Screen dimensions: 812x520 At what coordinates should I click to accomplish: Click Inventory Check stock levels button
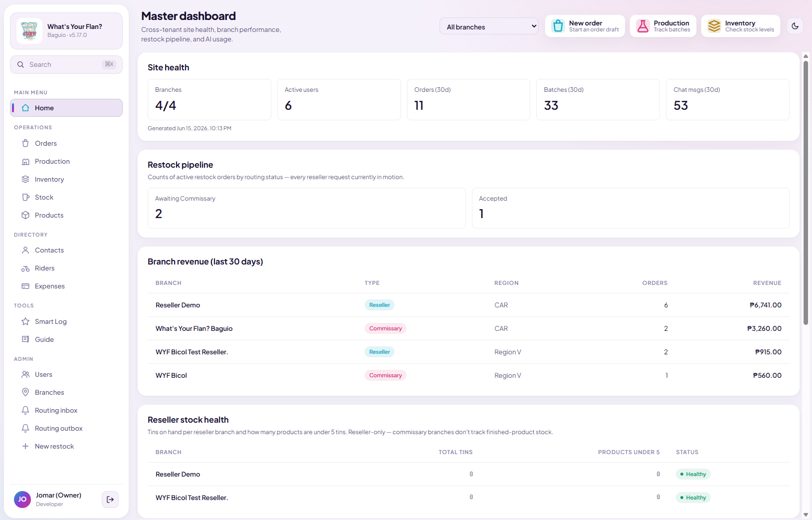[x=741, y=26]
